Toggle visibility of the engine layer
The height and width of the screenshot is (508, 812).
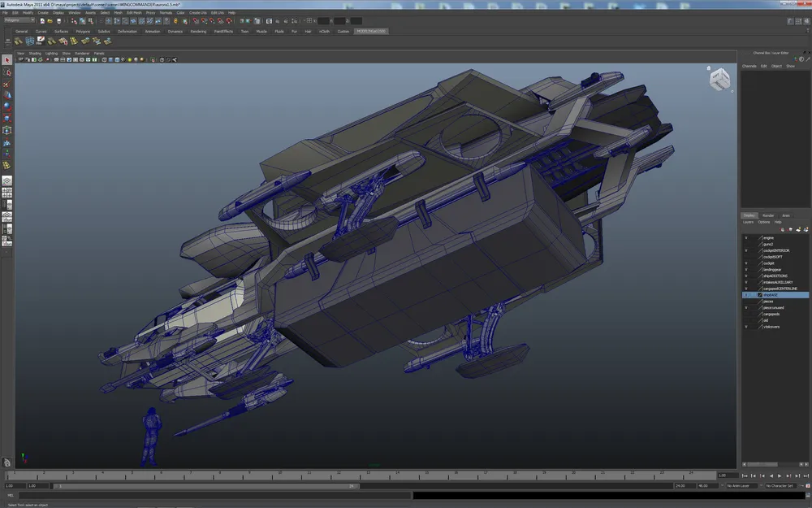coord(746,238)
